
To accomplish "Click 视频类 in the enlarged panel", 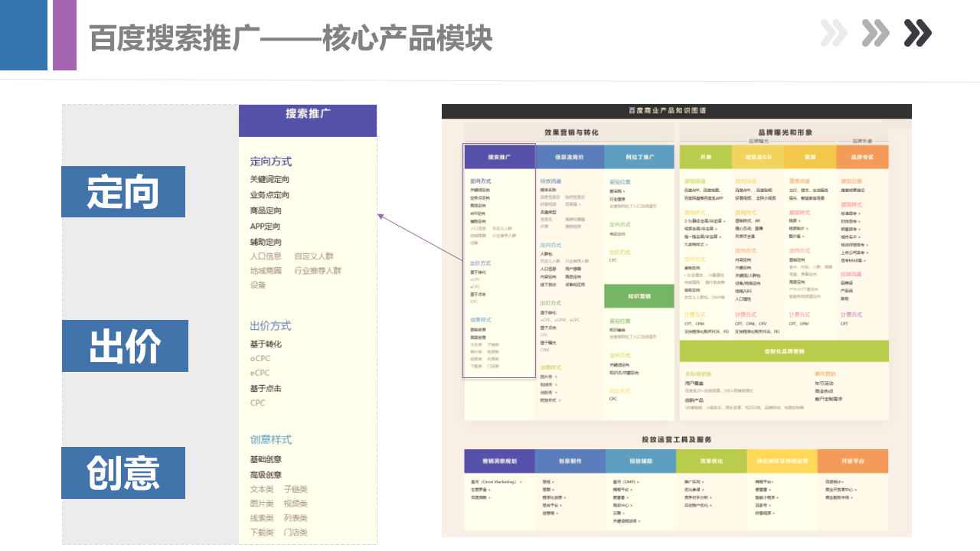I will click(x=296, y=504).
